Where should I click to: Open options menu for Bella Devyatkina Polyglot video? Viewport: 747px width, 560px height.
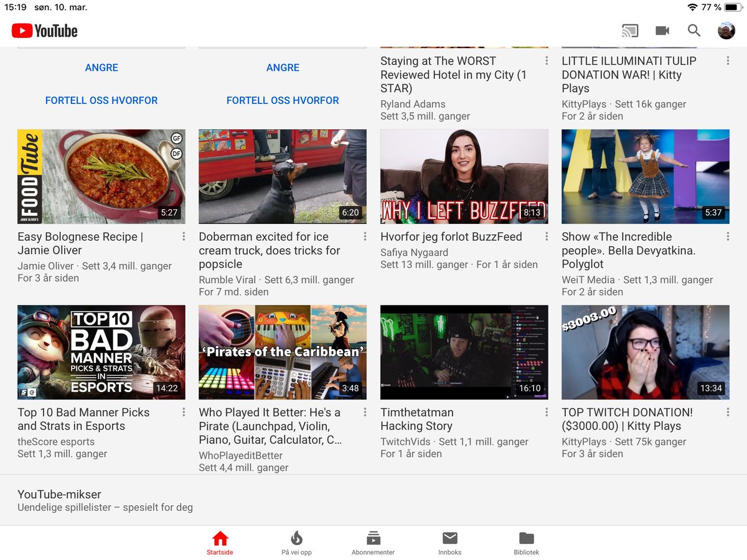[x=728, y=236]
